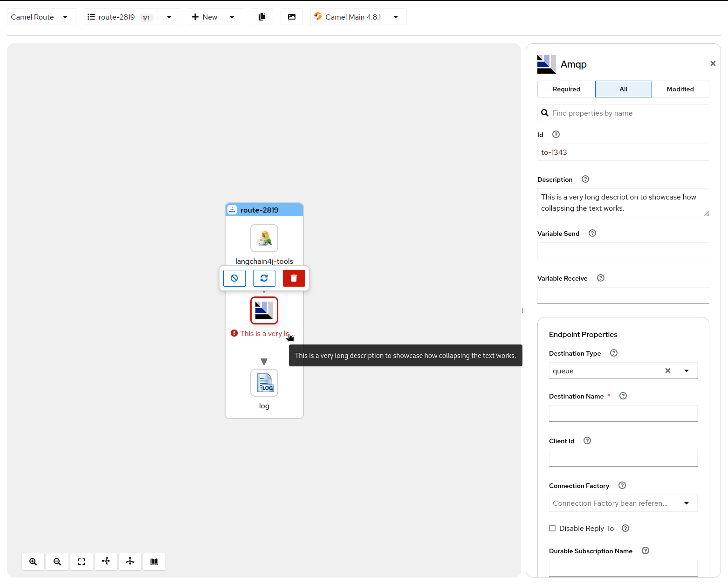Open the Destination Type dropdown arrow
Screen dimensions: 728x585
687,371
